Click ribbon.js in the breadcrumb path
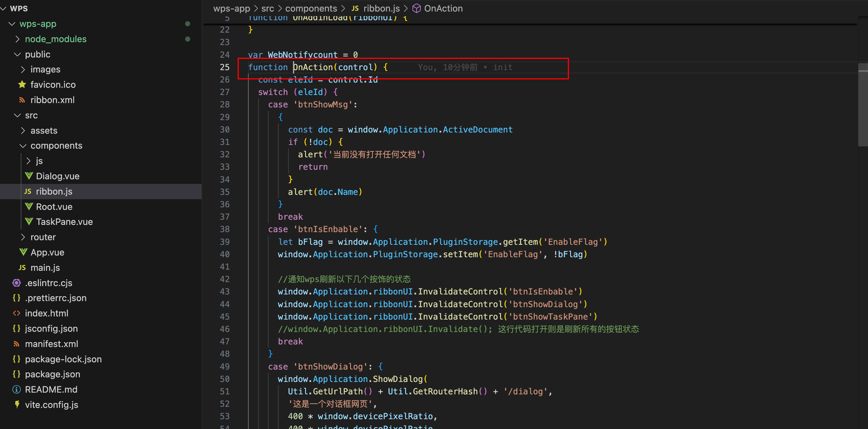The width and height of the screenshot is (868, 429). pos(381,8)
